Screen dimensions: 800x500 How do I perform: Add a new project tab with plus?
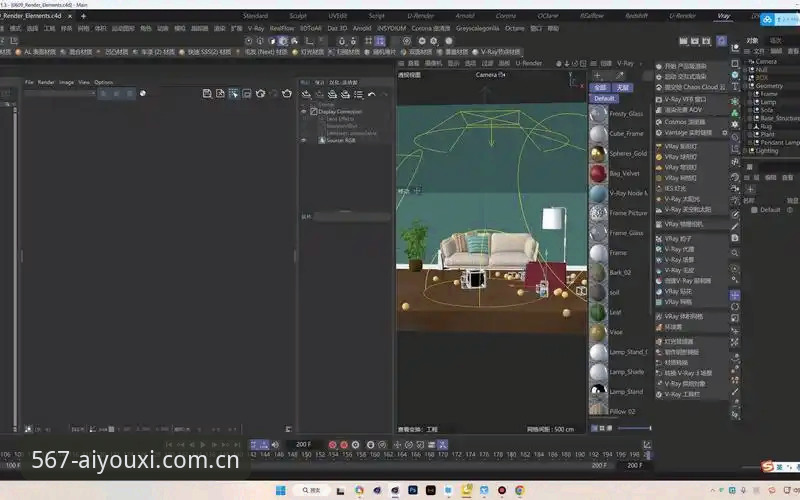coord(83,16)
